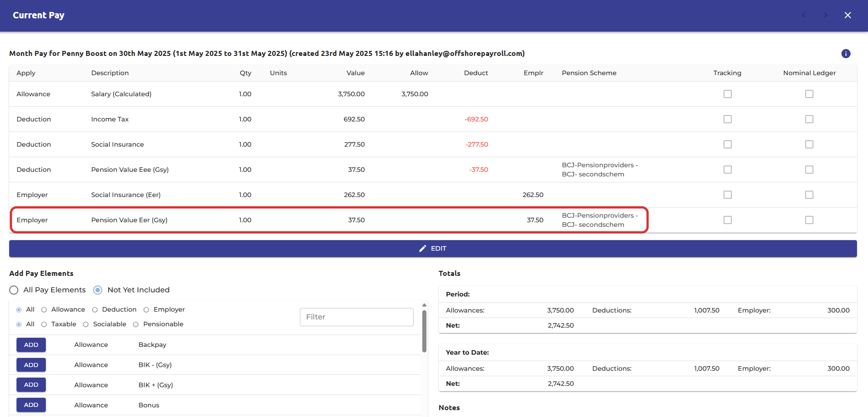Click the Social Insurance (Eer) Emplr value 262.50

(533, 195)
